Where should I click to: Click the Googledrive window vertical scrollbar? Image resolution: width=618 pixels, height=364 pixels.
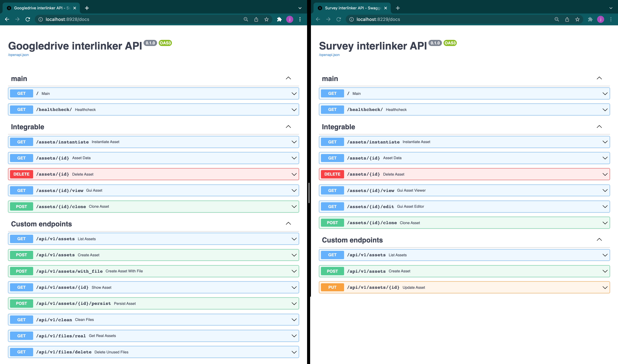click(309, 193)
